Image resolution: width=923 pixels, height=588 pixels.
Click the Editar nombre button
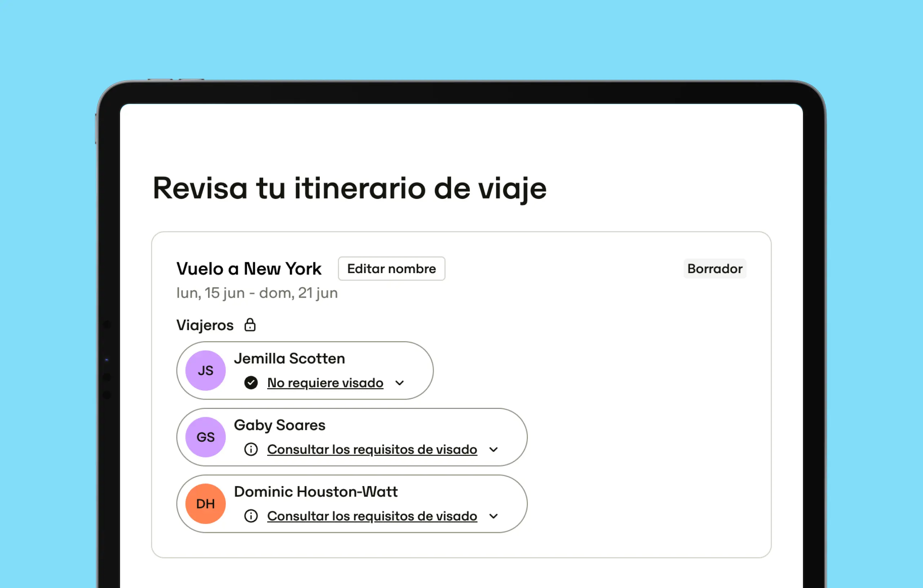(x=391, y=268)
